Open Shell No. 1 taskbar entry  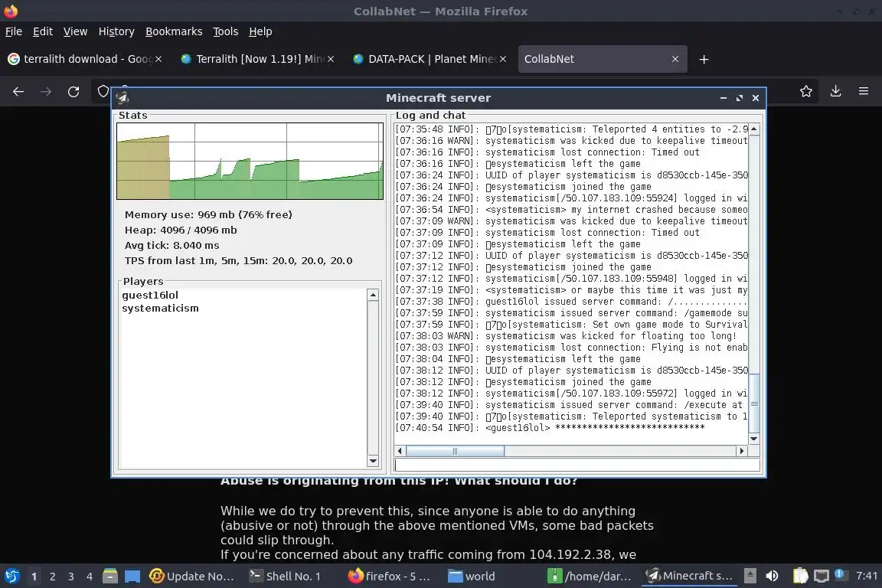pos(285,577)
